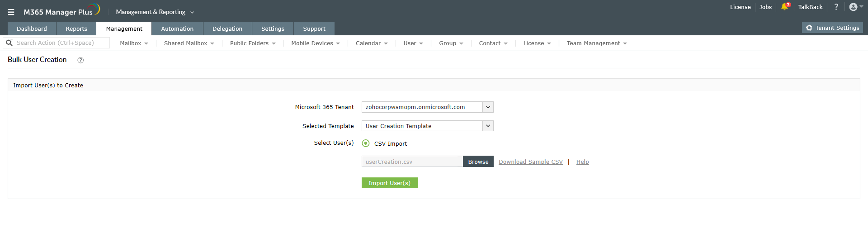Click the search magnifier icon

point(9,43)
